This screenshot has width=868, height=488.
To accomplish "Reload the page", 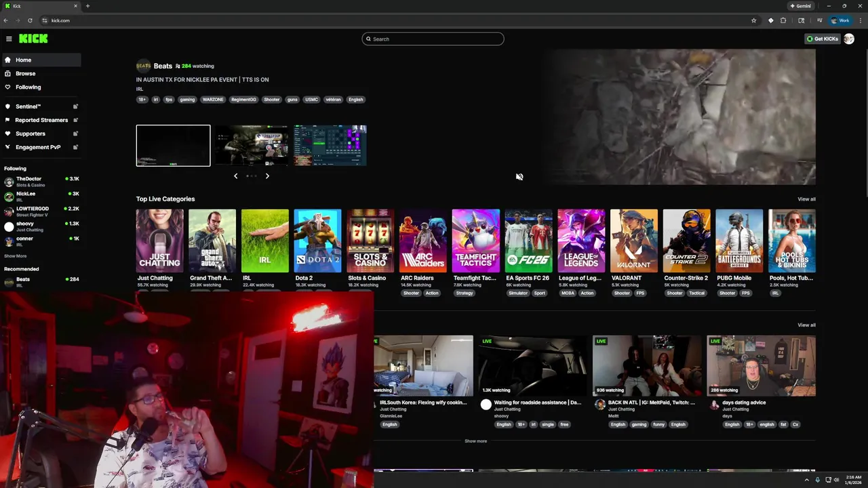I will point(30,20).
